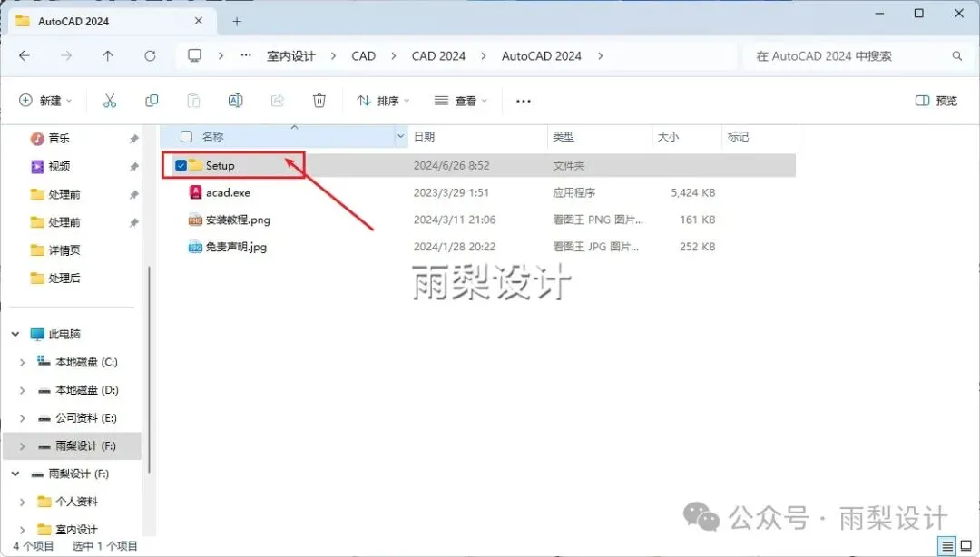Screen dimensions: 980x557
Task: Open 视频 in quick access
Action: pos(59,166)
